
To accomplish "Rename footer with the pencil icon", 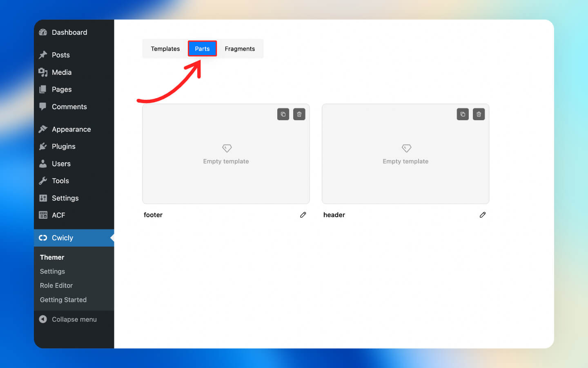I will click(303, 215).
